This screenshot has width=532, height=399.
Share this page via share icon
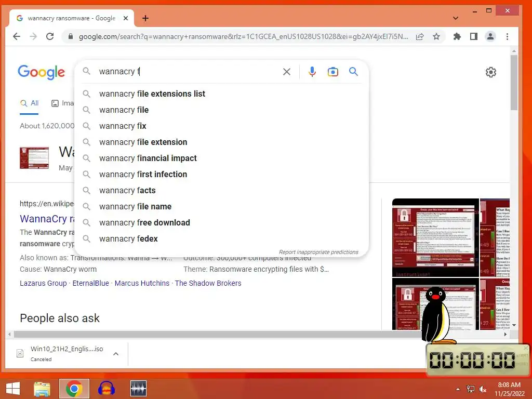pyautogui.click(x=420, y=36)
